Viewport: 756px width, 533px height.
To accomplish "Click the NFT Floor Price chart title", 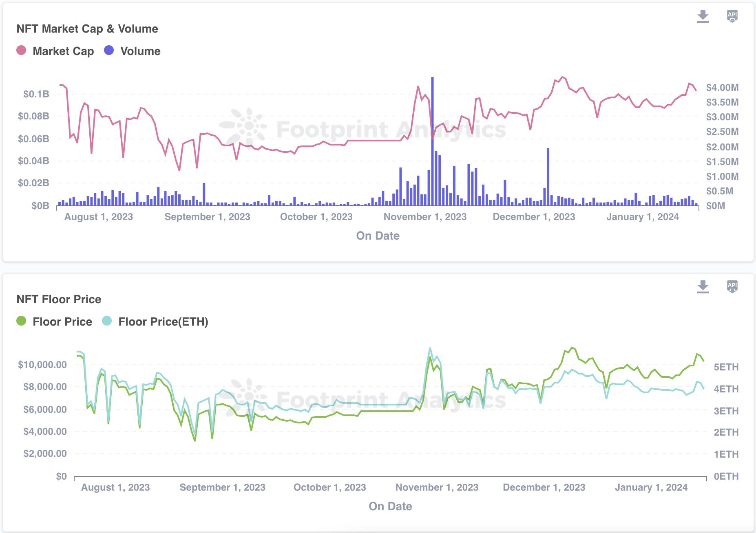I will (x=59, y=300).
